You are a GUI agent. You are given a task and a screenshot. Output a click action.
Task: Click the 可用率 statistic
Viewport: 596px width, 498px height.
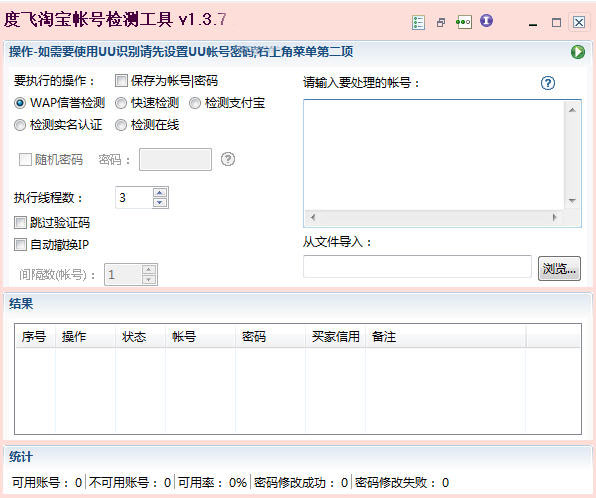click(x=212, y=482)
